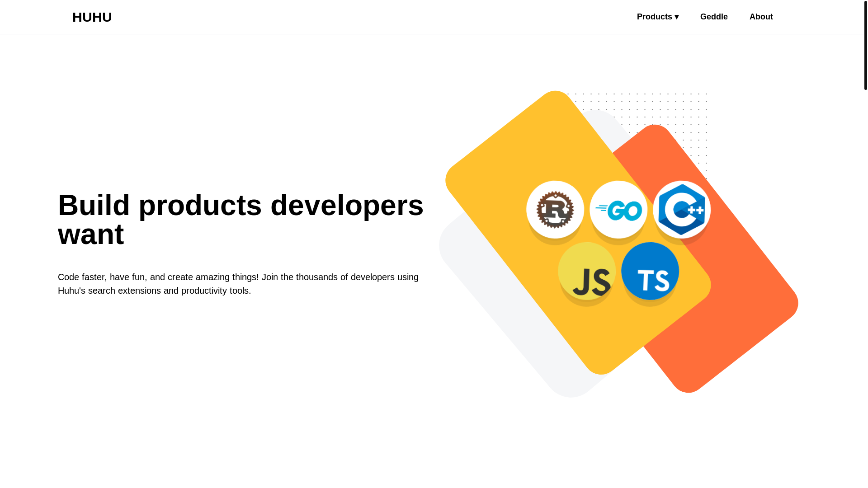
Task: Click the 'Build products developers want' heading
Action: pyautogui.click(x=241, y=220)
